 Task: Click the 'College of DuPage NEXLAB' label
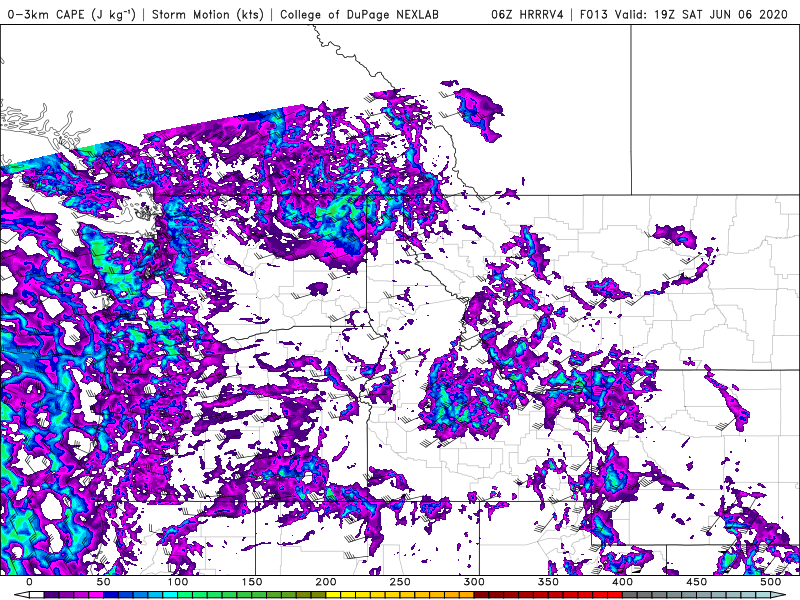[359, 14]
